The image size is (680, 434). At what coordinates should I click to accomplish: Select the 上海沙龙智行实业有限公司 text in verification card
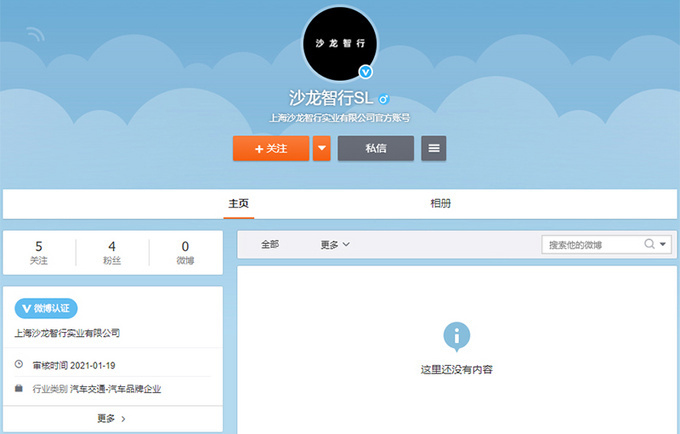(67, 333)
